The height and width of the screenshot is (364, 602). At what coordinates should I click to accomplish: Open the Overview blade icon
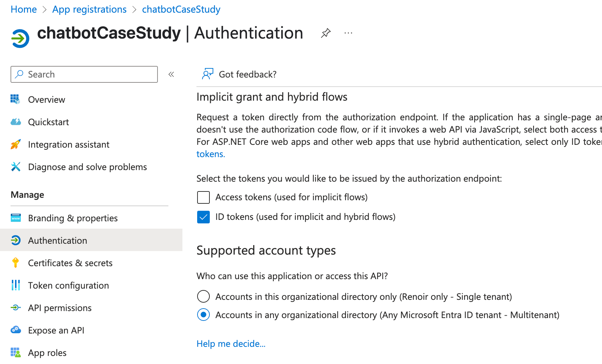click(x=15, y=99)
